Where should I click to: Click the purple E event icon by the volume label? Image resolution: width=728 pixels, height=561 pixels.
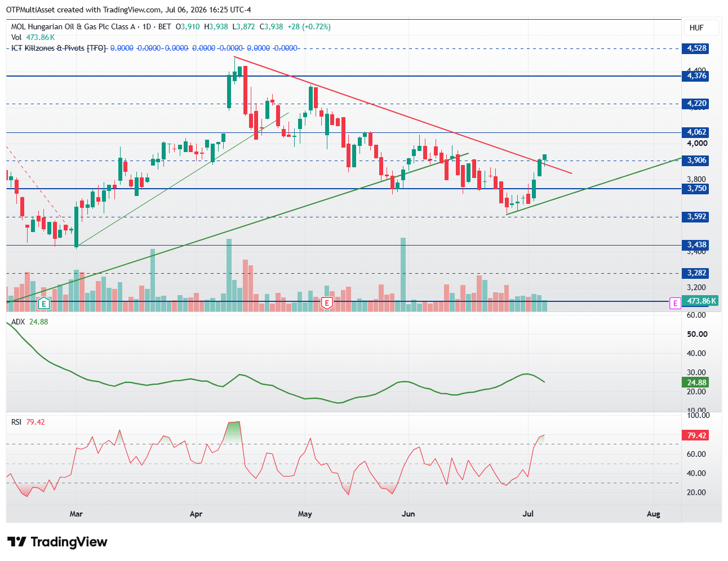[x=674, y=303]
